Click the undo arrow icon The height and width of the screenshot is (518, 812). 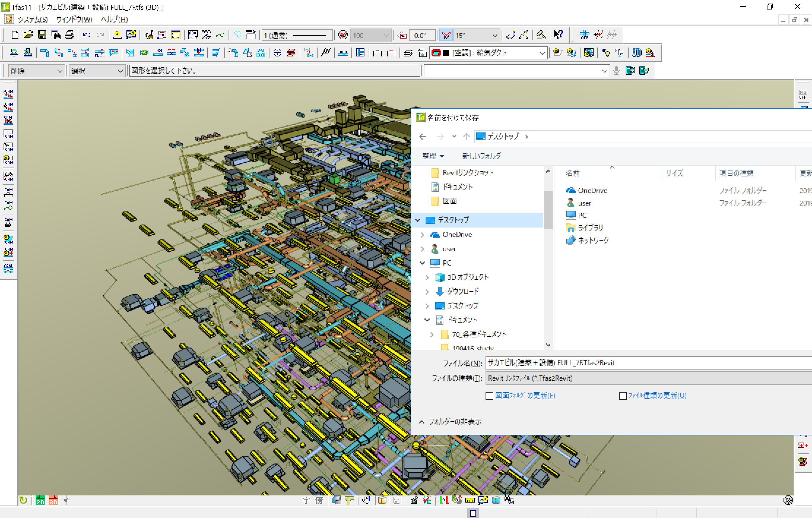point(86,35)
